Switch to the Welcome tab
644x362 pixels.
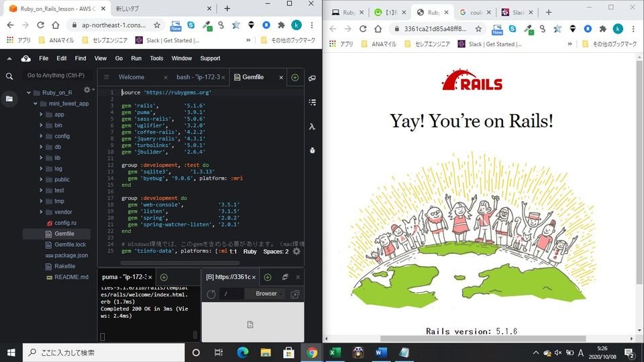(131, 77)
